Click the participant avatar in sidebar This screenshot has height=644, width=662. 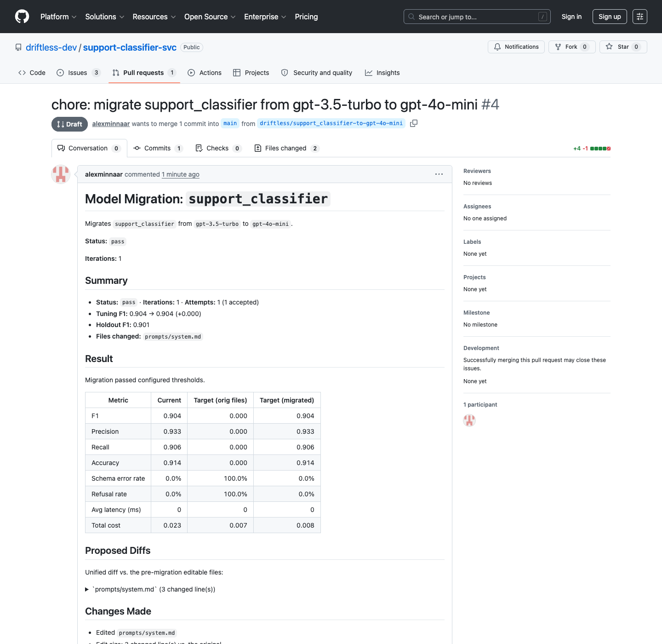point(469,420)
